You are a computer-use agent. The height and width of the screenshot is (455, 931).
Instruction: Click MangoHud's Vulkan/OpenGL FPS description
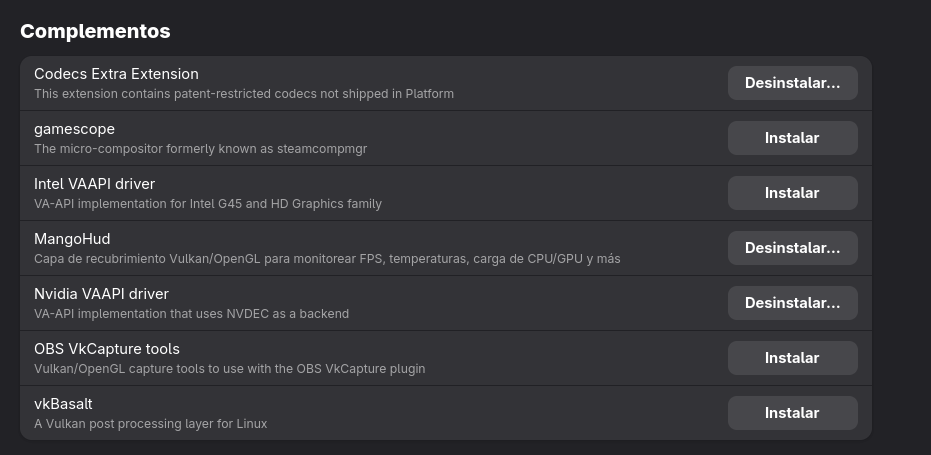click(x=327, y=259)
